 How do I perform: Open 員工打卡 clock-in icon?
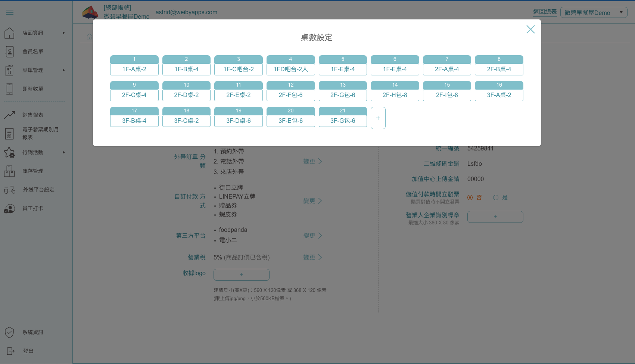click(x=9, y=208)
